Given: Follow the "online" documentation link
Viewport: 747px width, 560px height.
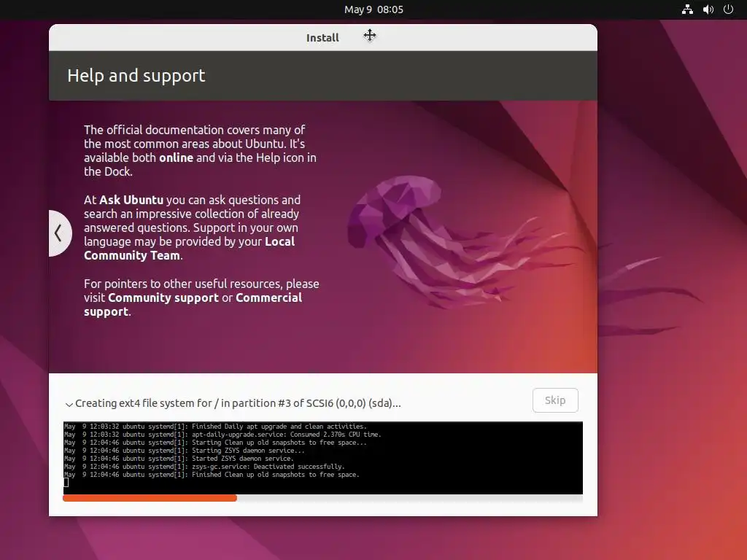Looking at the screenshot, I should (177, 157).
